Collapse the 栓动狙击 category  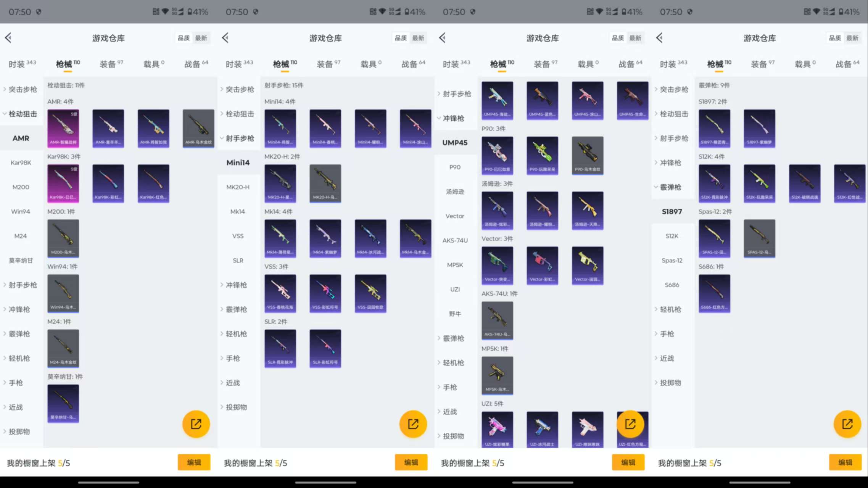pyautogui.click(x=22, y=114)
